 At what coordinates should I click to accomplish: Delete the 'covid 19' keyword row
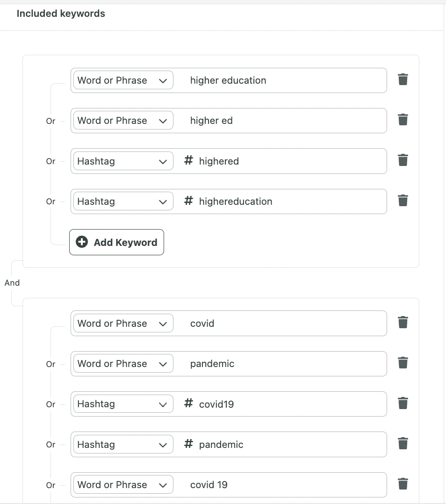coord(403,484)
